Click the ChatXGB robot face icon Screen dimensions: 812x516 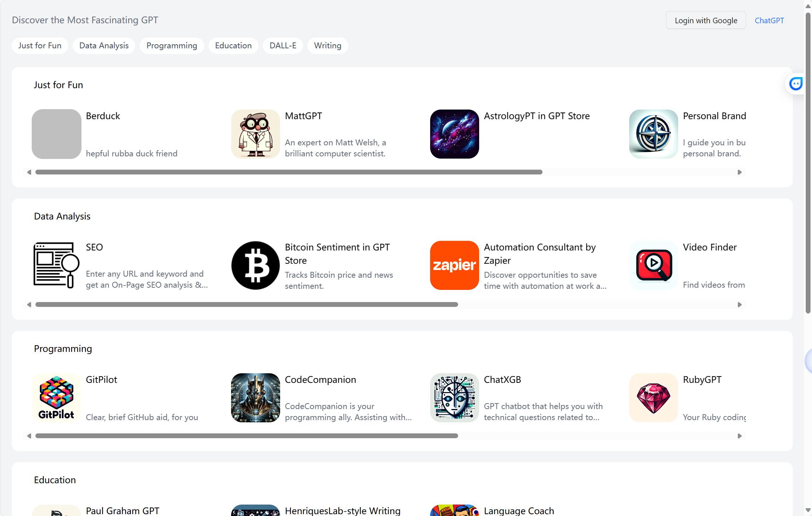pyautogui.click(x=454, y=398)
